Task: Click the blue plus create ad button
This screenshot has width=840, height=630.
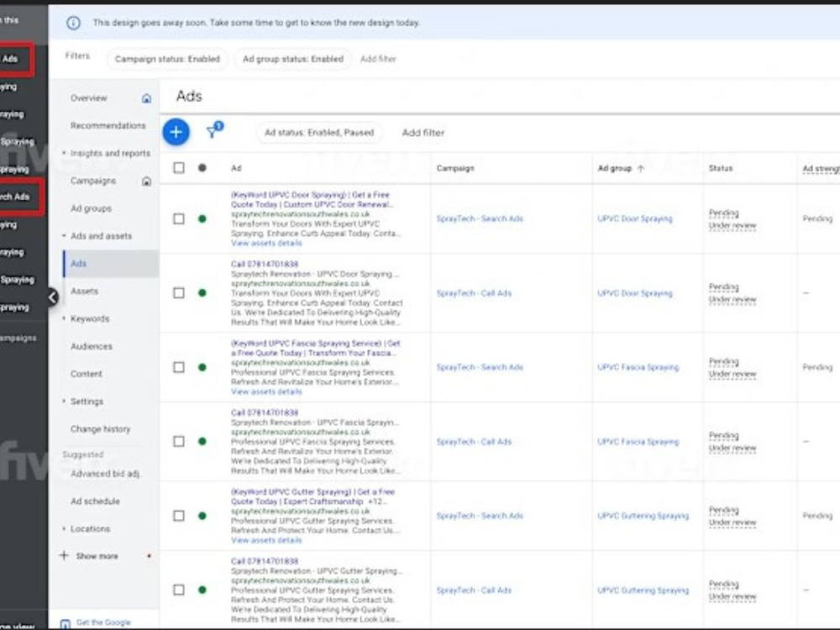Action: click(176, 132)
